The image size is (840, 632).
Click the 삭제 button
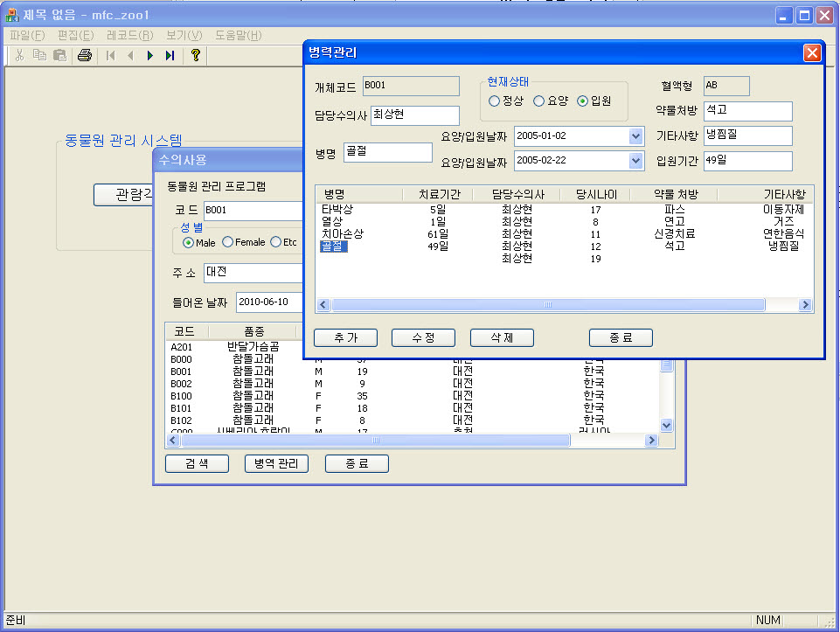(x=502, y=338)
